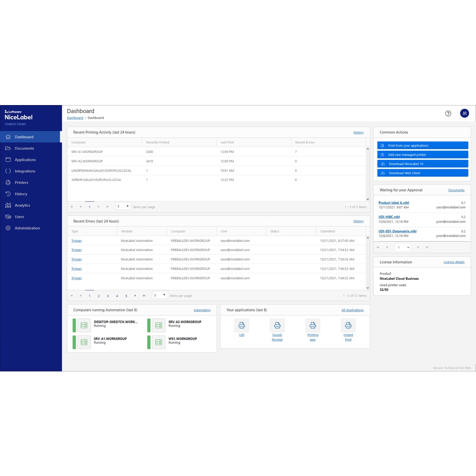The width and height of the screenshot is (476, 476).
Task: Expand items per page dropdown in Printing Activity
Action: pos(123,206)
